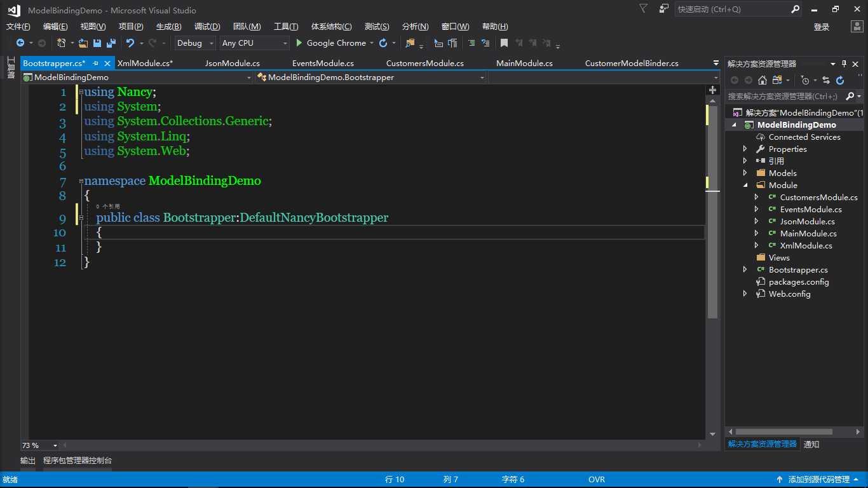
Task: Expand the 引用 references node
Action: coord(745,161)
